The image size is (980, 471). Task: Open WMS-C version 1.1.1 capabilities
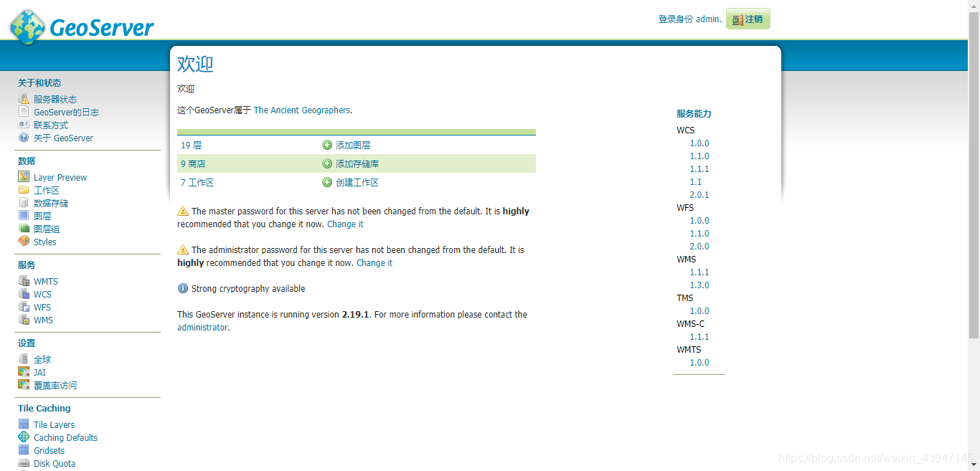coord(699,337)
